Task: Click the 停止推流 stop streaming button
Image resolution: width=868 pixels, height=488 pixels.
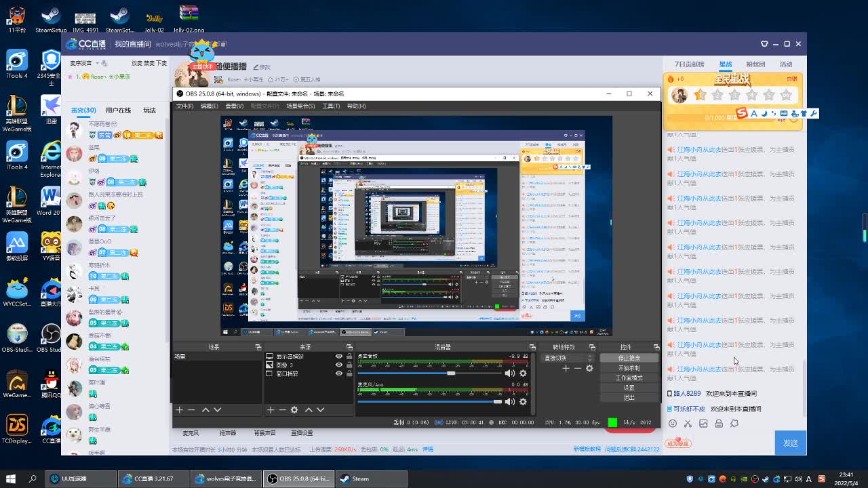Action: (x=629, y=358)
